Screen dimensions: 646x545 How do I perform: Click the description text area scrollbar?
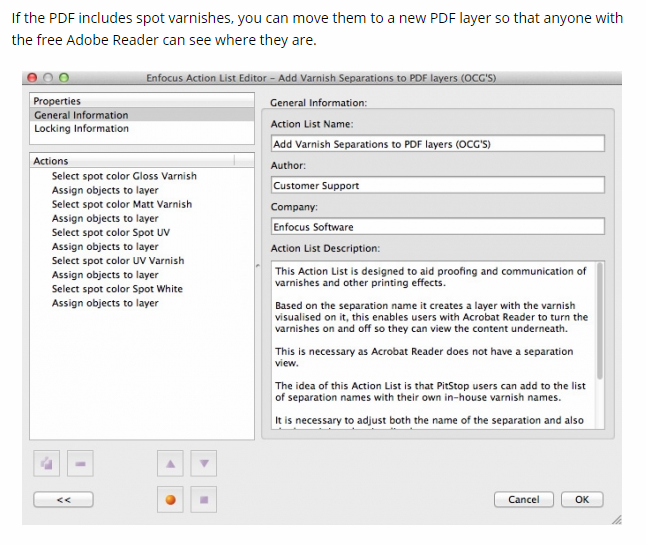click(600, 321)
